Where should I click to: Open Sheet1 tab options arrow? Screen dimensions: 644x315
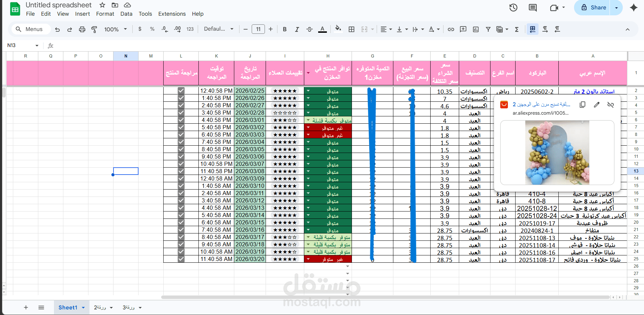(83, 308)
